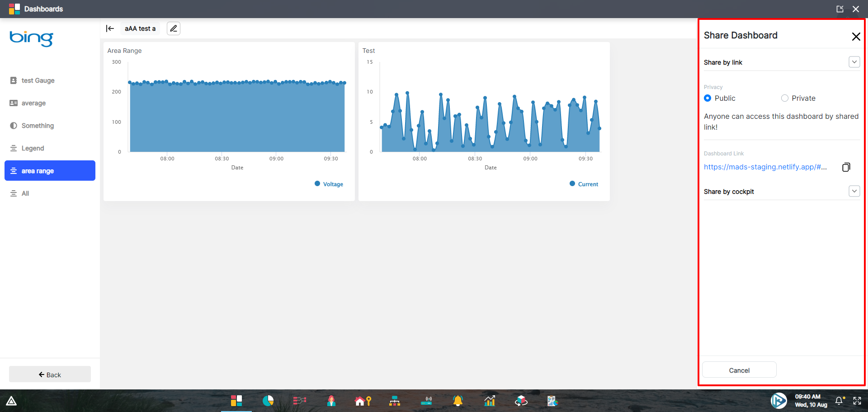Expand the Share by link section
This screenshot has height=412, width=868.
(x=854, y=62)
